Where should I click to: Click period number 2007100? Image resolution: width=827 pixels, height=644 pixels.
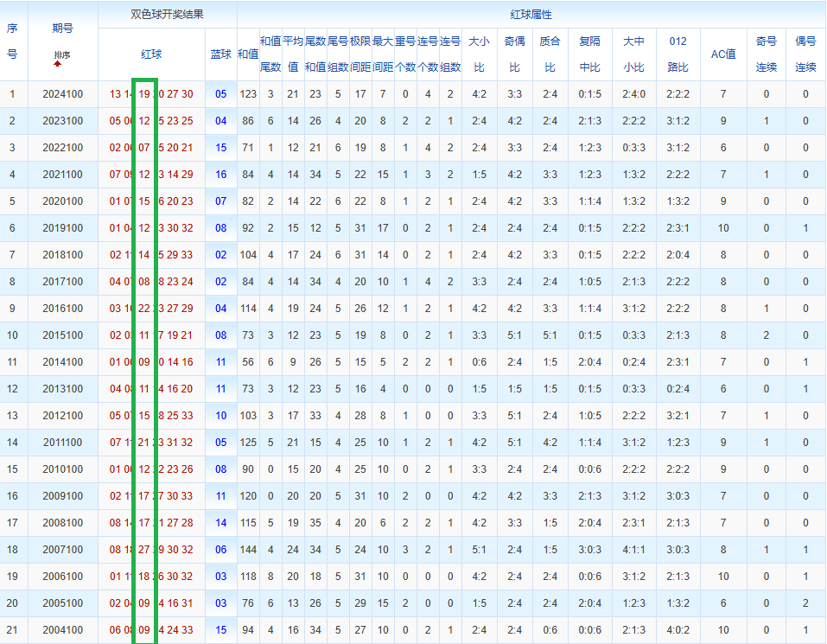point(63,550)
